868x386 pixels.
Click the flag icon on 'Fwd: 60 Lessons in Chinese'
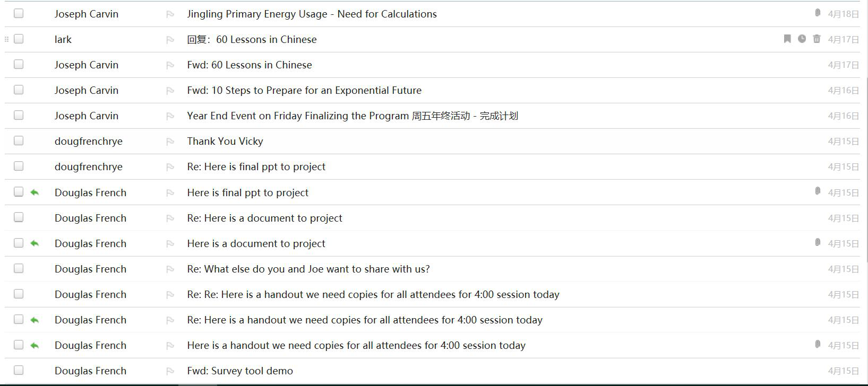point(170,65)
